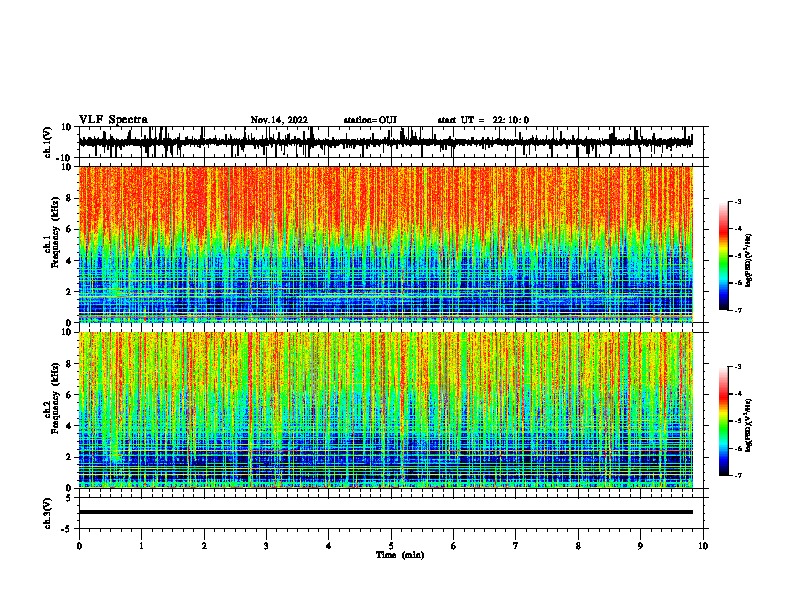
Task: Click the ch.2 spectrogram color bar
Action: click(724, 421)
